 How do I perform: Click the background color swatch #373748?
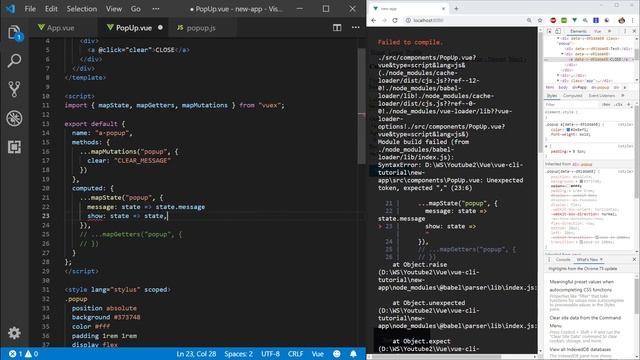point(582,181)
